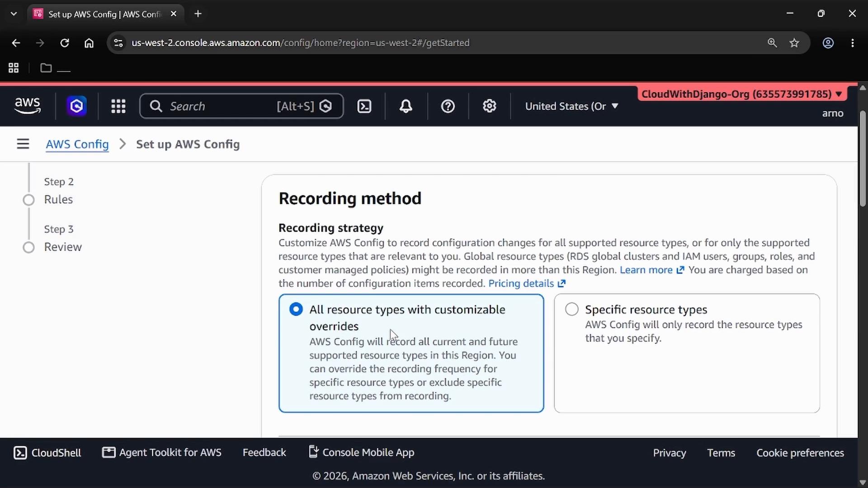Open Agent Toolkit for AWS

162,453
